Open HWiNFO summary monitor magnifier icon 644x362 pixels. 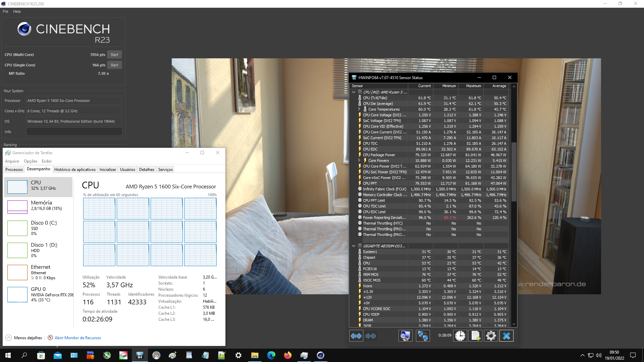click(406, 336)
